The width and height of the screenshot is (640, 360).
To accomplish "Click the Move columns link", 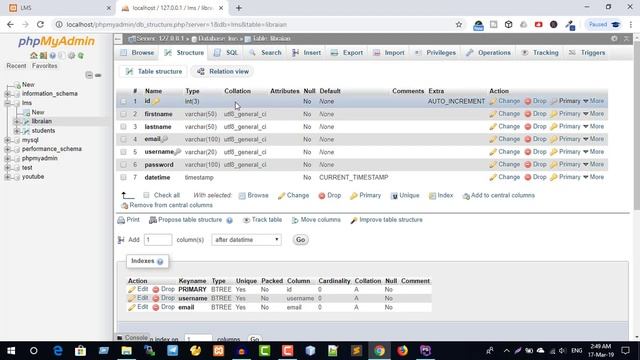I will tap(316, 220).
